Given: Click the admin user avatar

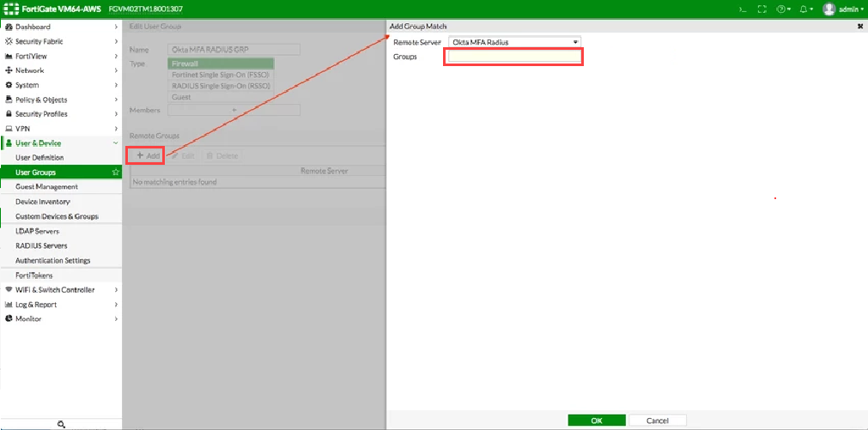Looking at the screenshot, I should 829,9.
